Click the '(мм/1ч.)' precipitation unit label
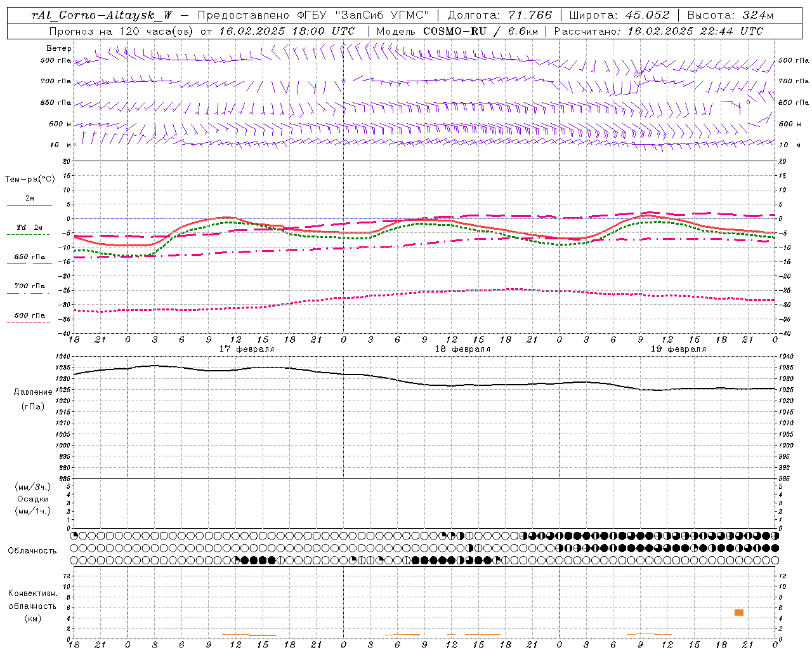Viewport: 812px width, 650px height. 33,511
